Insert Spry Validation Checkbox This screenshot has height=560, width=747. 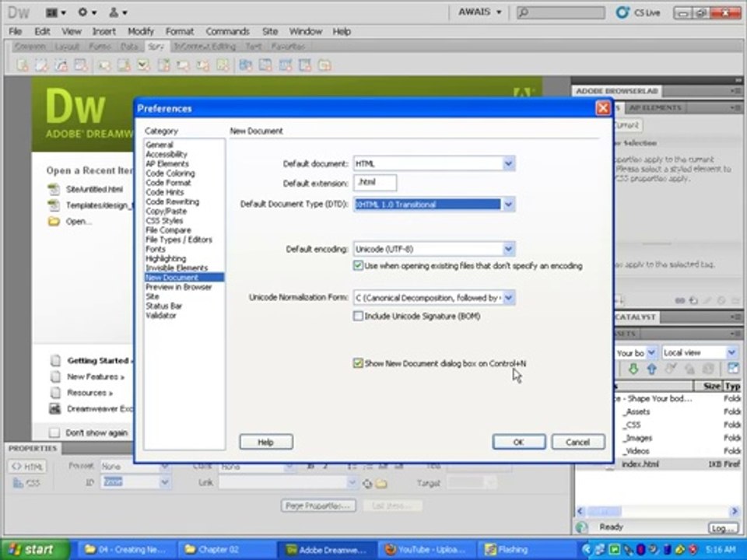(143, 65)
